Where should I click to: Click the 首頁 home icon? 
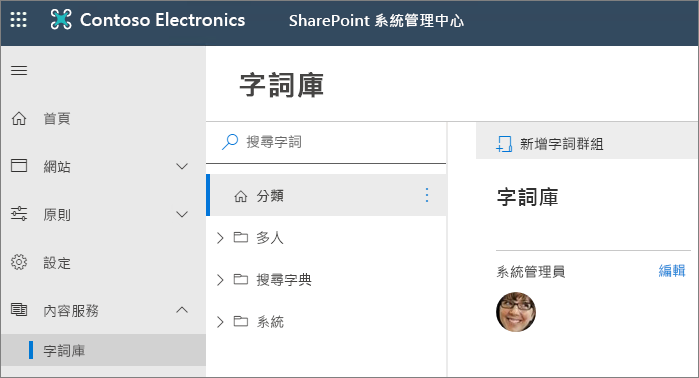(x=19, y=119)
